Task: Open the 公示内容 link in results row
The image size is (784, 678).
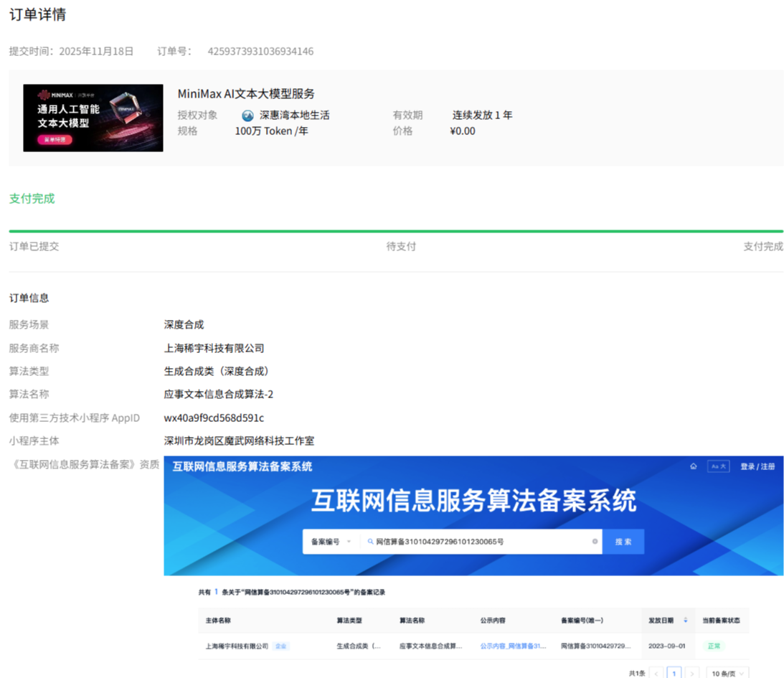Action: tap(512, 646)
